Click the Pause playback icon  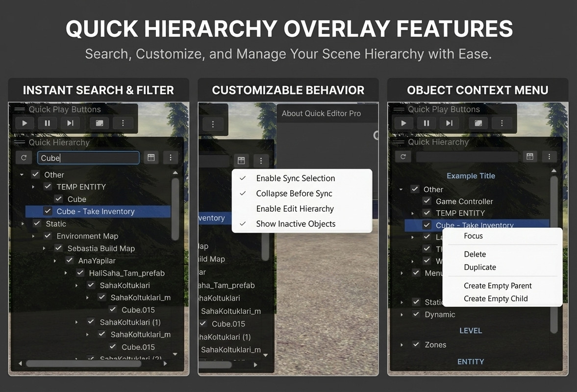tap(47, 123)
